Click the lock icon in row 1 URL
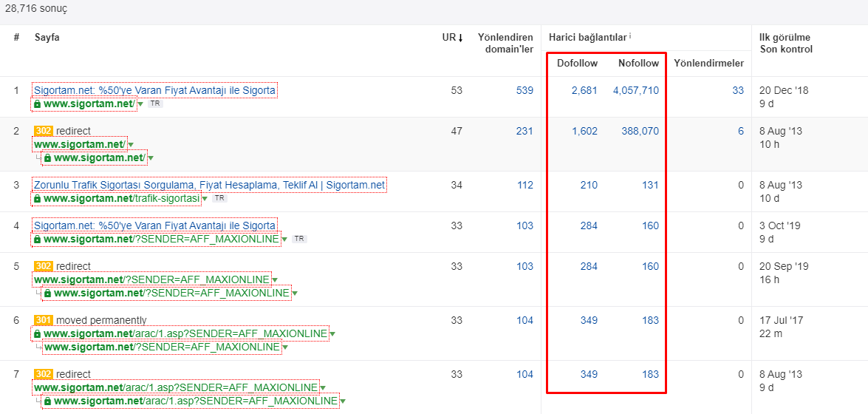The height and width of the screenshot is (414, 868). click(37, 104)
